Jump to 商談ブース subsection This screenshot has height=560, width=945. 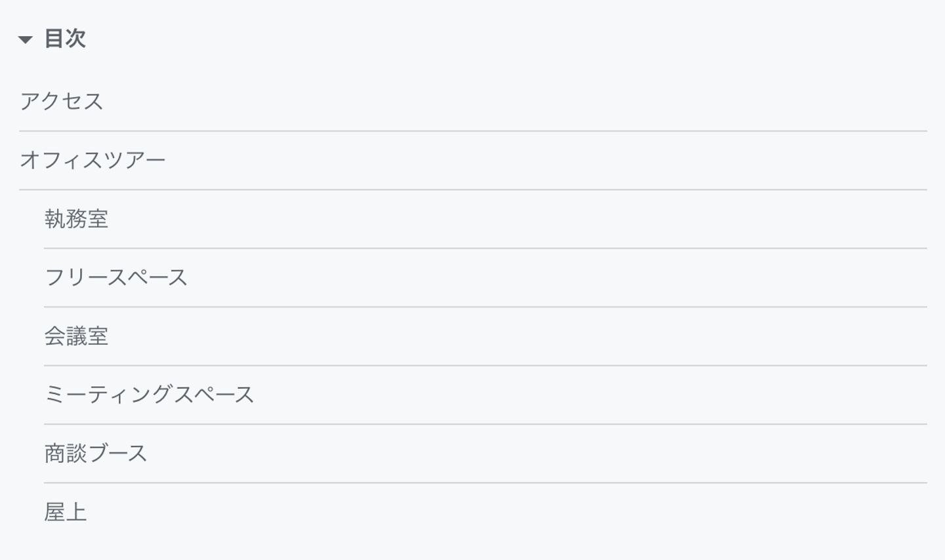click(x=96, y=453)
